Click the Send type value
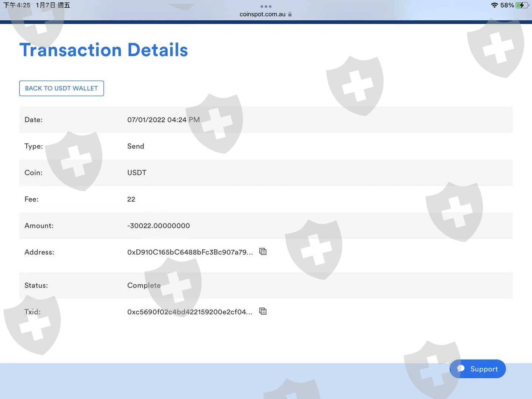 (136, 146)
